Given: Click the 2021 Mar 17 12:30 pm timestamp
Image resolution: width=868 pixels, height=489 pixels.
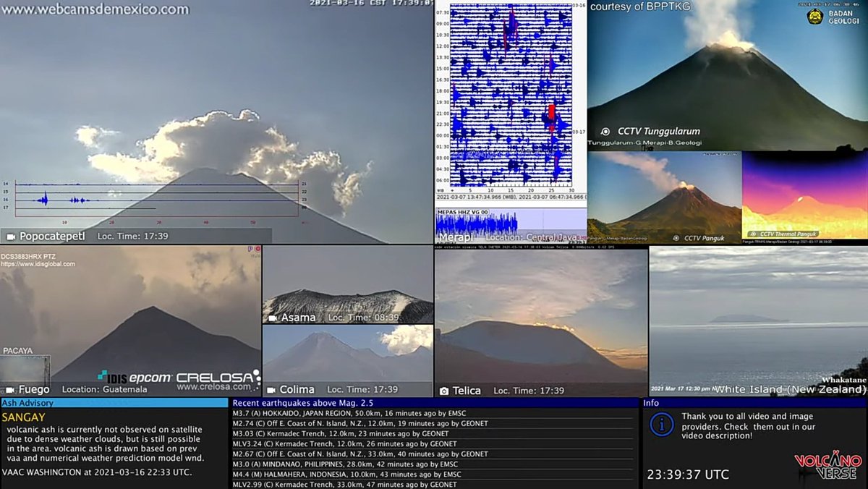Looking at the screenshot, I should pyautogui.click(x=679, y=388).
